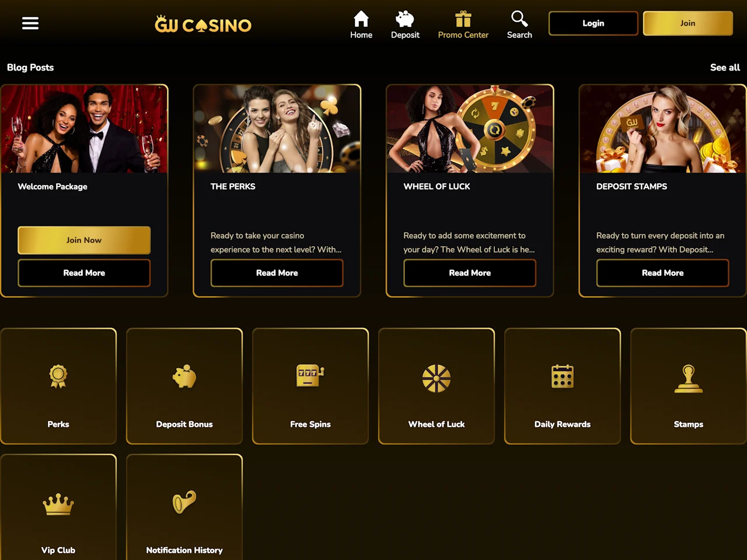Viewport: 747px width, 560px height.
Task: Read More about THE PERKS
Action: [277, 273]
